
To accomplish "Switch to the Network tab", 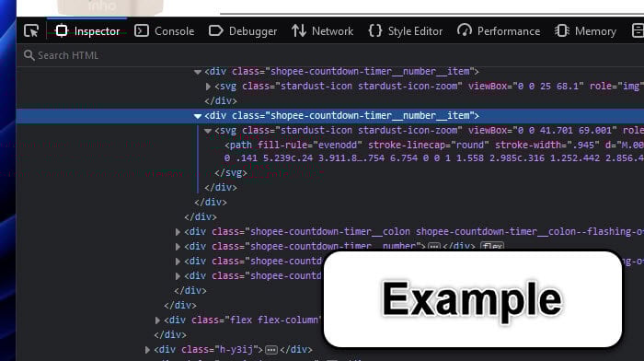I will 323,30.
